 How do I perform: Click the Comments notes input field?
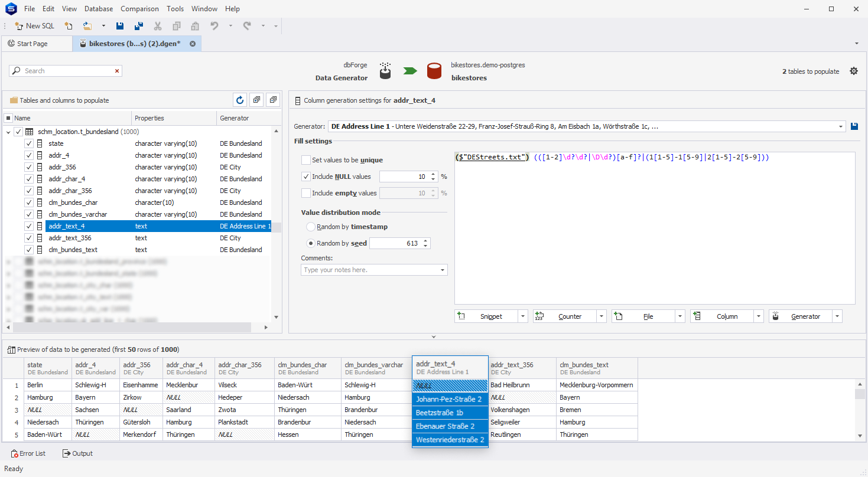click(369, 270)
